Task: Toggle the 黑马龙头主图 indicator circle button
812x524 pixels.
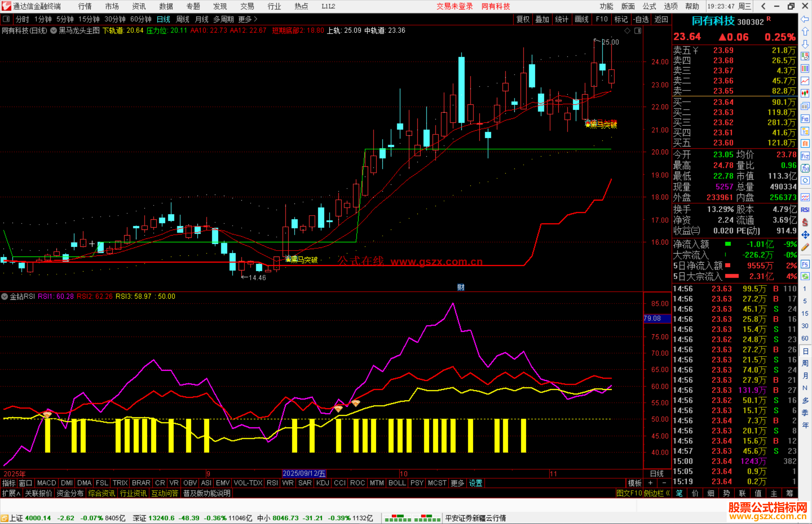Action: (x=54, y=30)
